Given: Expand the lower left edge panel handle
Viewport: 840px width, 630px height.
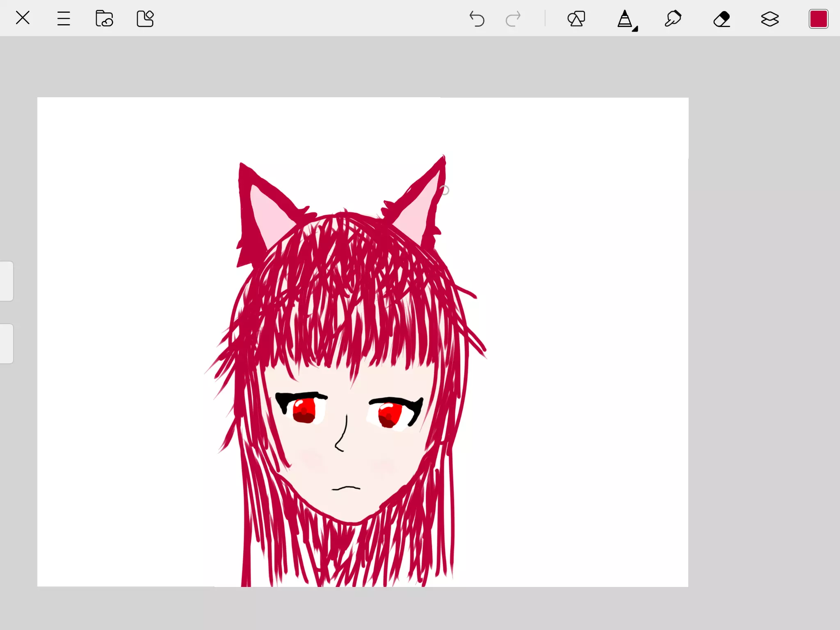Looking at the screenshot, I should (7, 344).
